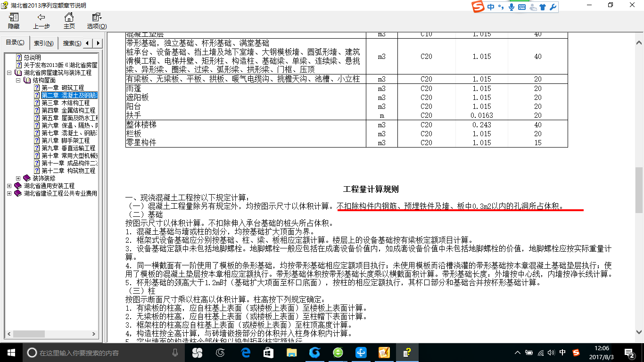
Task: Click the content pane vertical scrollbar thumb
Action: tap(639, 190)
